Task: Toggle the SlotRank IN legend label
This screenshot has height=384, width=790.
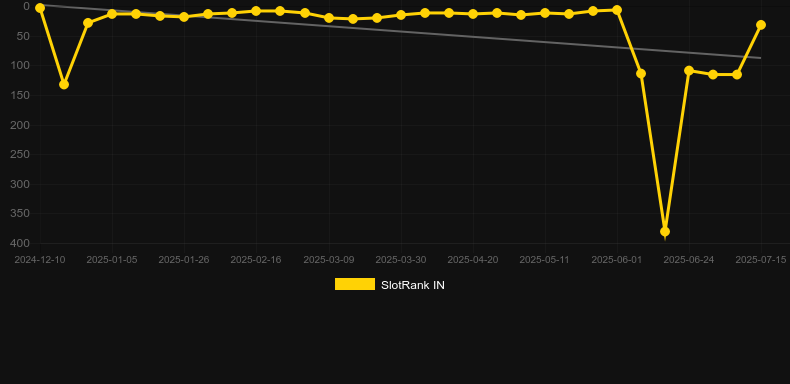Action: (413, 285)
